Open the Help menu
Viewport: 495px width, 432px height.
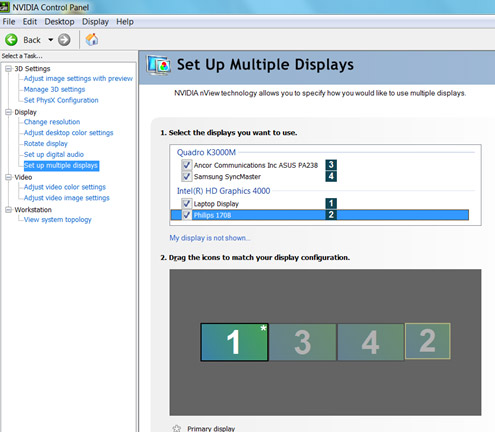point(125,22)
